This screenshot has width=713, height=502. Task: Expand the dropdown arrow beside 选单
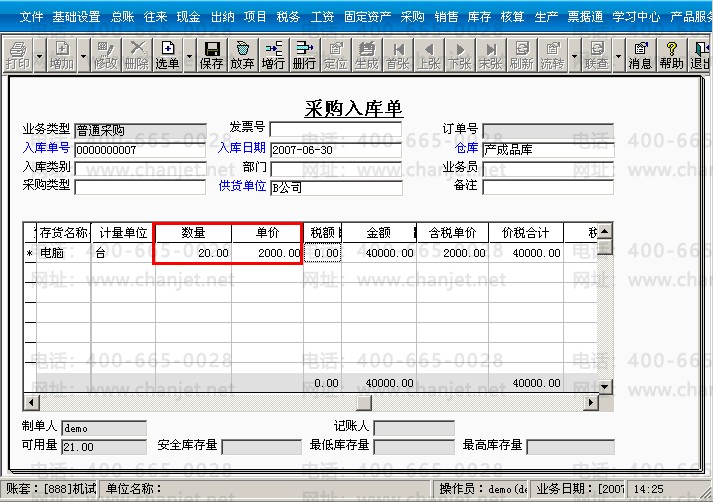coord(189,56)
